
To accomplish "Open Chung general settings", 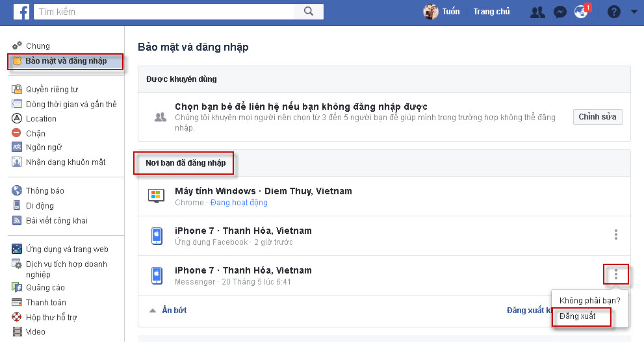I will click(38, 45).
